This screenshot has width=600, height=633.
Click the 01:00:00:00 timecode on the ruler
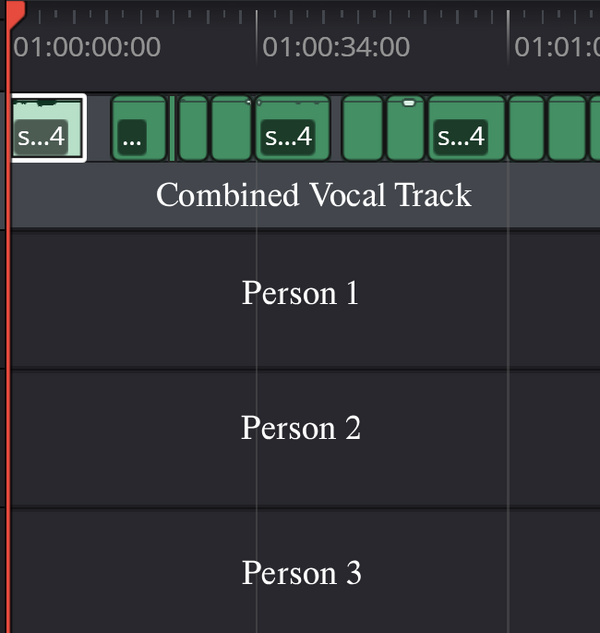pos(86,47)
